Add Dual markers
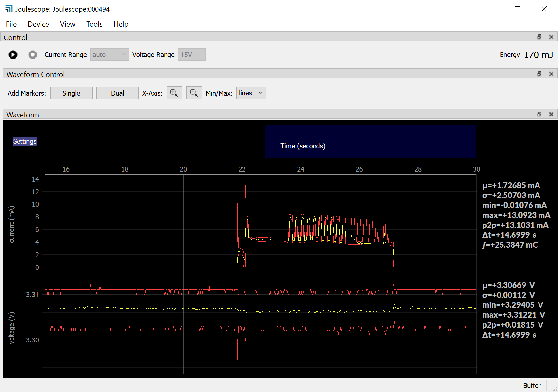Viewport: 558px width, 392px height. pyautogui.click(x=117, y=93)
